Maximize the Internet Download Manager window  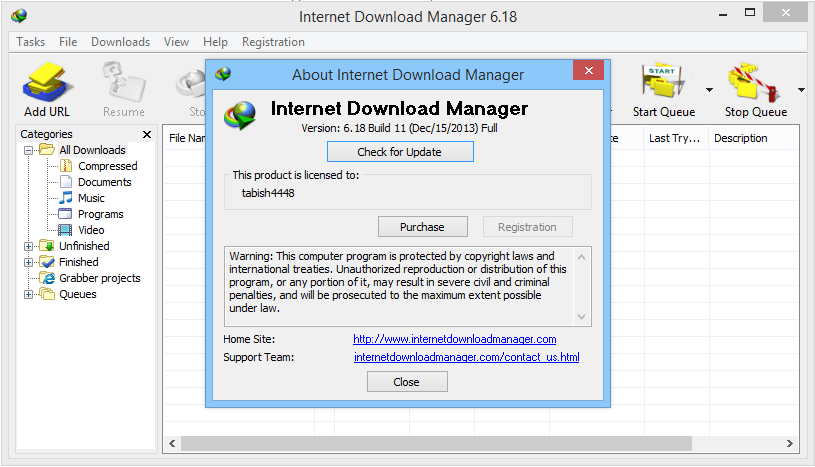750,13
